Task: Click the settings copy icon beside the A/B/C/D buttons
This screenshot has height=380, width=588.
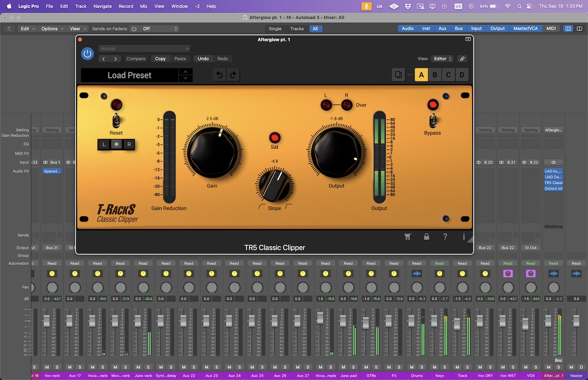Action: pos(398,74)
